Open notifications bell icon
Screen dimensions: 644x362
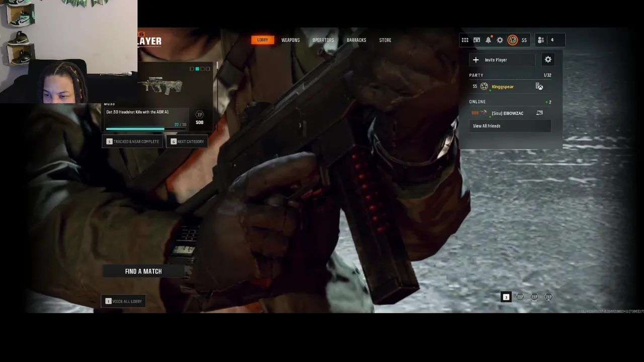[488, 40]
